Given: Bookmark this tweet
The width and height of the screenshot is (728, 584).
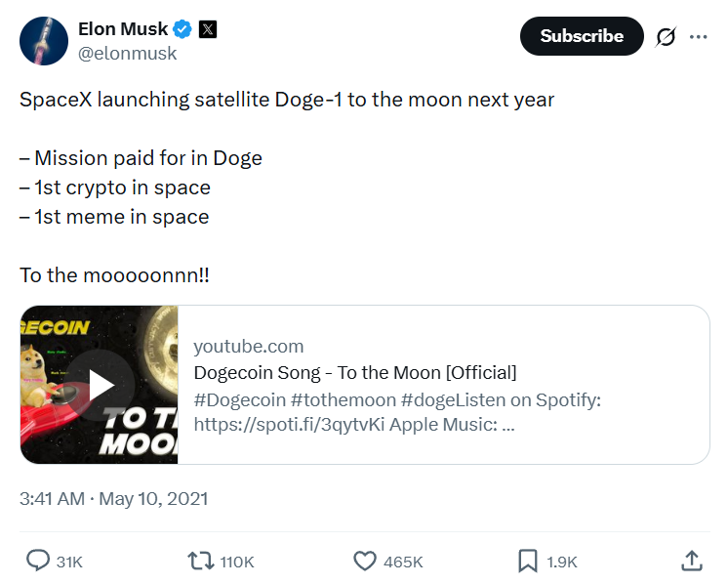Looking at the screenshot, I should pyautogui.click(x=527, y=561).
